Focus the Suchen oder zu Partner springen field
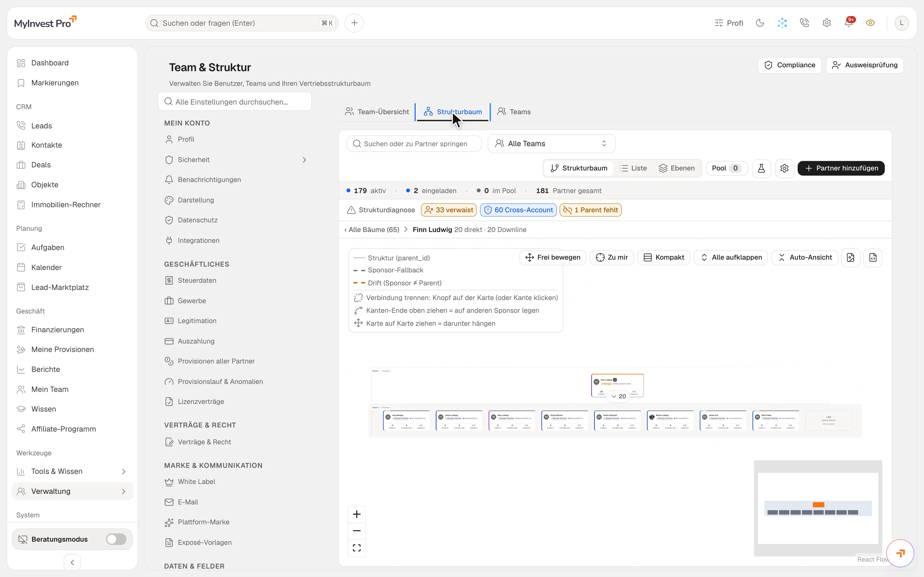Screen dimensions: 924x577 (x=414, y=144)
